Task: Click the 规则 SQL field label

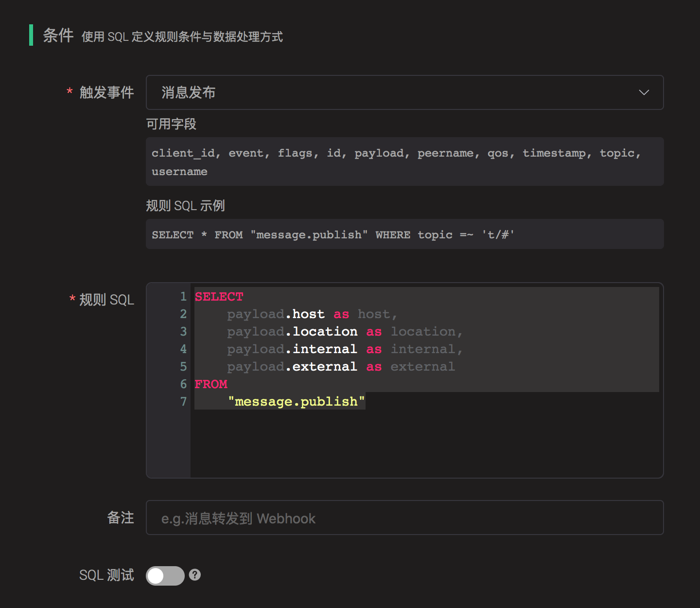Action: tap(106, 300)
